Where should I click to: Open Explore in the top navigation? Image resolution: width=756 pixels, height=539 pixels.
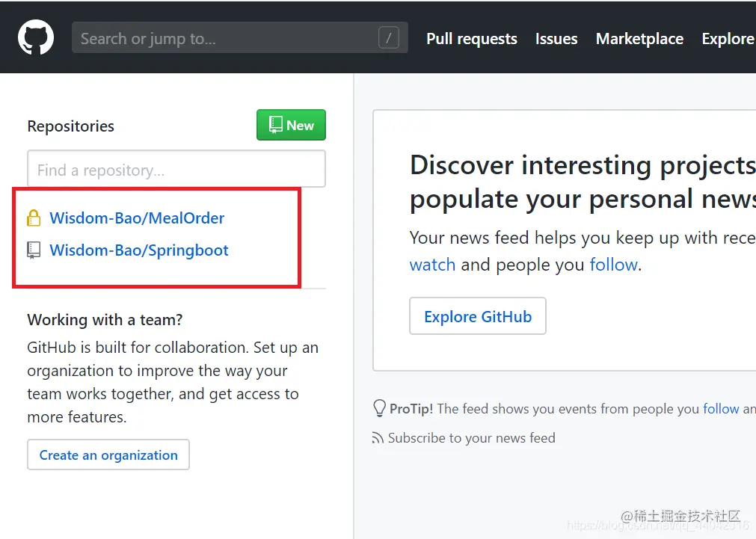728,39
